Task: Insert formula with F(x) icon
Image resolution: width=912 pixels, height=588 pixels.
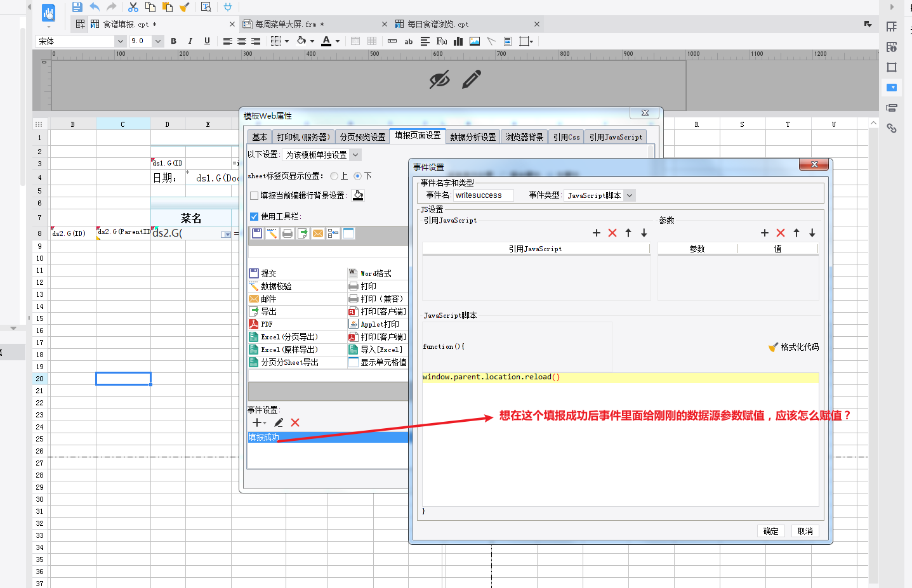Action: click(x=442, y=41)
